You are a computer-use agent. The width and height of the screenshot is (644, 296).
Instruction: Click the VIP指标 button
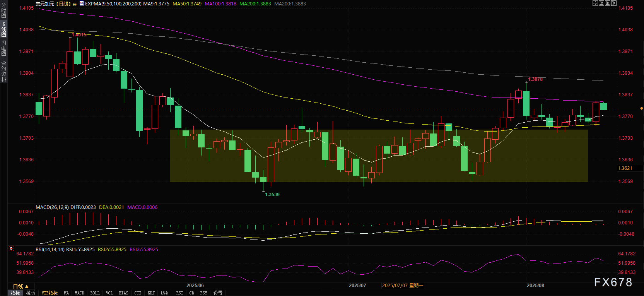click(x=50, y=293)
